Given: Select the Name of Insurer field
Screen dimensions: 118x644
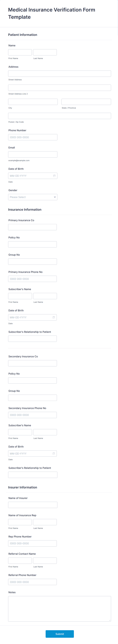Looking at the screenshot, I should (33, 505).
